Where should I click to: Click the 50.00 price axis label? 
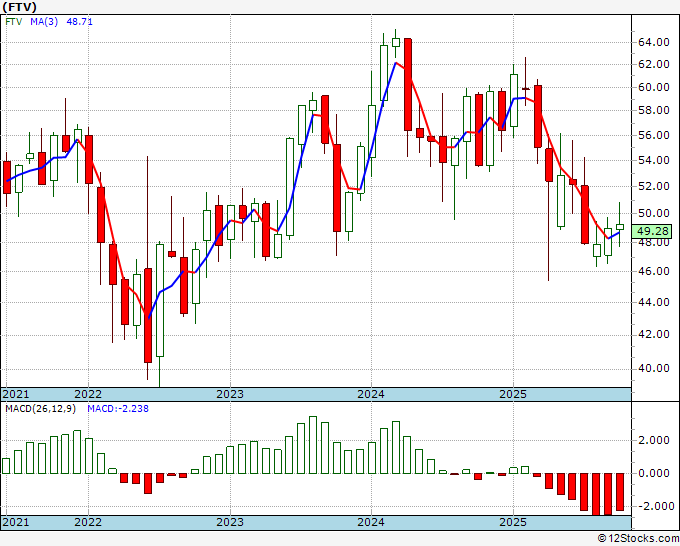click(654, 213)
